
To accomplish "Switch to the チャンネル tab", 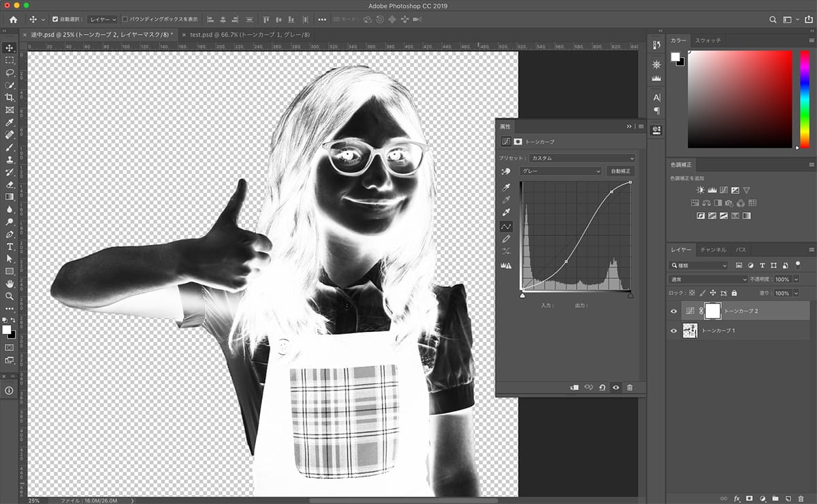I will [x=713, y=250].
